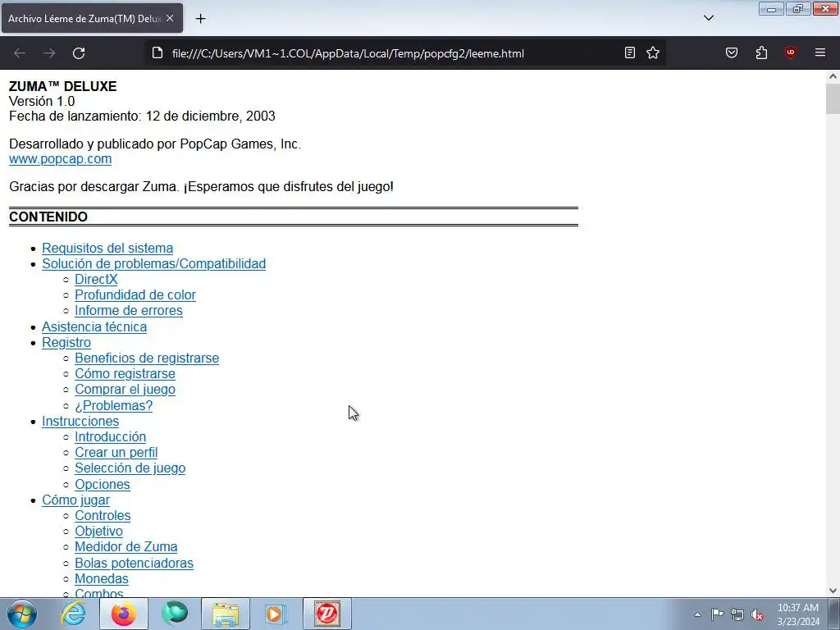The height and width of the screenshot is (630, 840).
Task: Open the teal globe browser taskbar icon
Action: click(x=175, y=614)
